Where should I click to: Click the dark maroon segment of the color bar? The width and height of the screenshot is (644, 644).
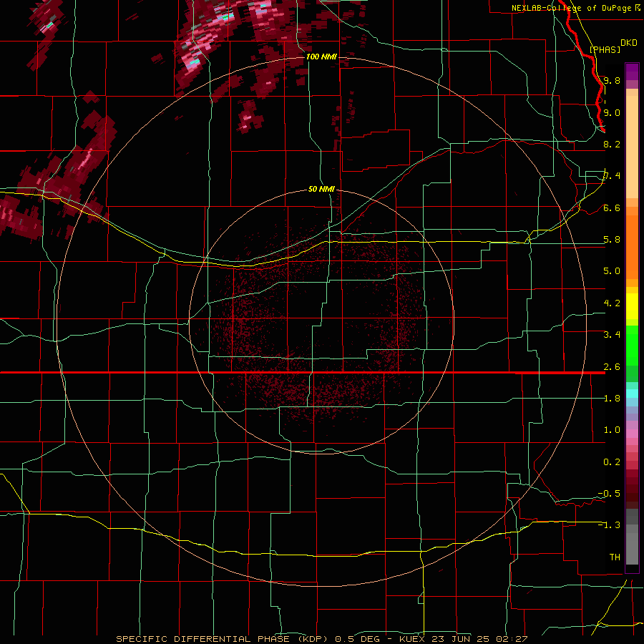(632, 489)
